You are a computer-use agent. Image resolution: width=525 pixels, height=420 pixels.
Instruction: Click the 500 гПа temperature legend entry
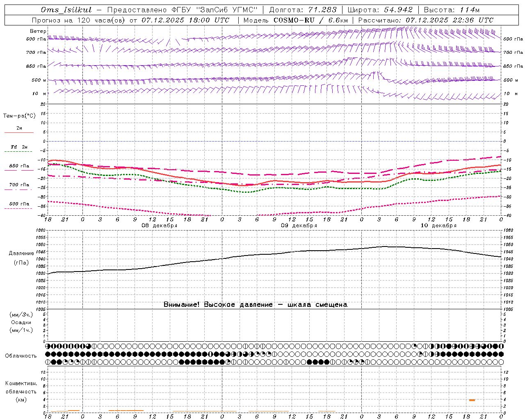[x=19, y=205]
